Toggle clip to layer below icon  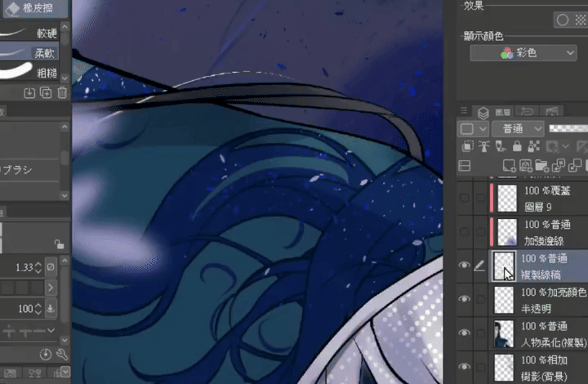467,146
